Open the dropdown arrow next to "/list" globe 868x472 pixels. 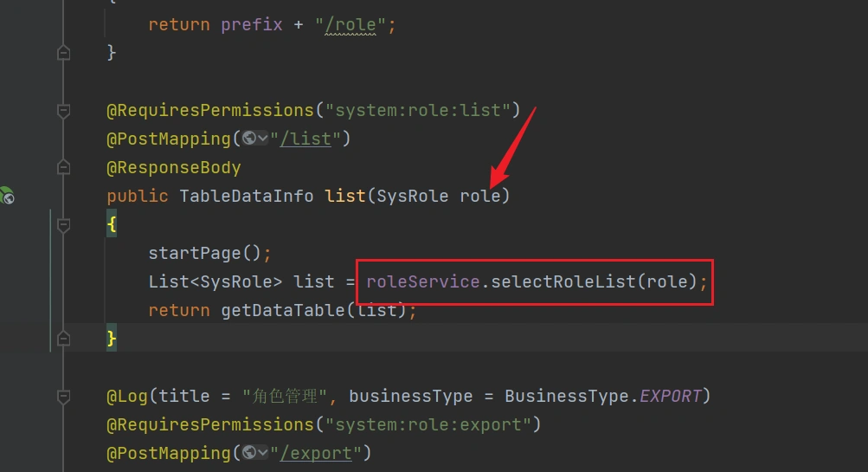click(x=262, y=139)
